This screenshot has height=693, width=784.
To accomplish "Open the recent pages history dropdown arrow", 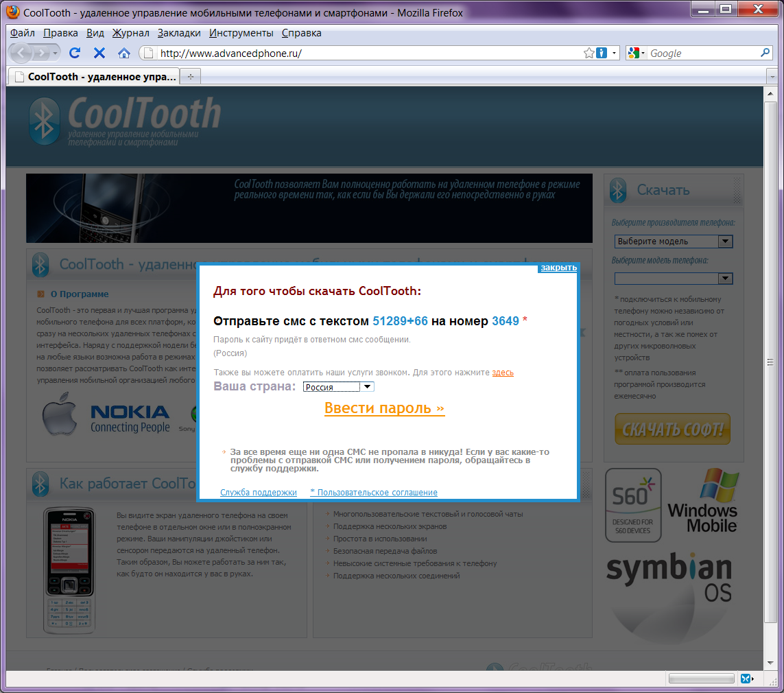I will pyautogui.click(x=55, y=53).
